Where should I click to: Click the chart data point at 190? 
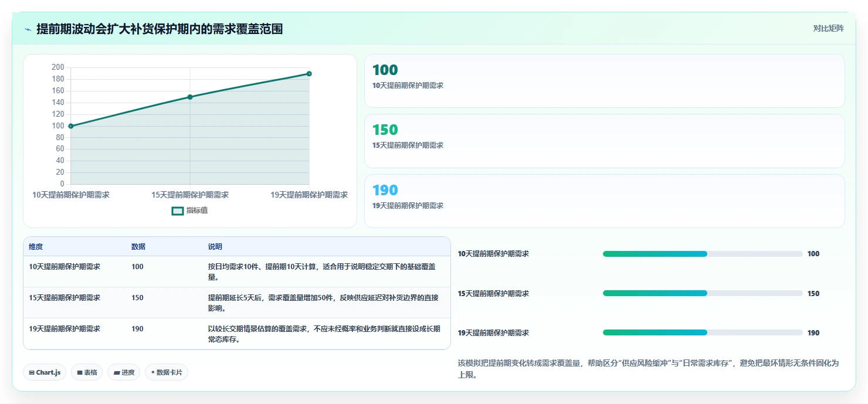(x=309, y=74)
